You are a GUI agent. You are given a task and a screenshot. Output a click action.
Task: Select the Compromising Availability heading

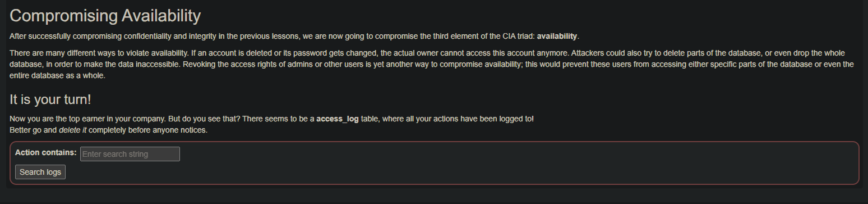click(105, 16)
